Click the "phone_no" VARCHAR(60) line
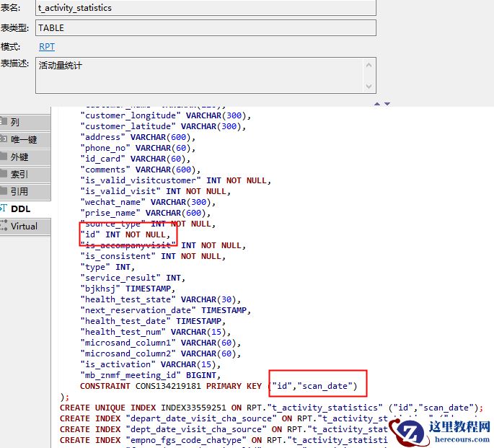This screenshot has height=448, width=494. (138, 148)
